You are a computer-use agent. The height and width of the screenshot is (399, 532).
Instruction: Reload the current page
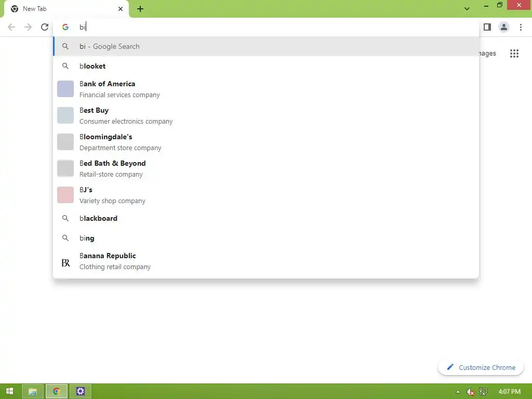tap(45, 27)
